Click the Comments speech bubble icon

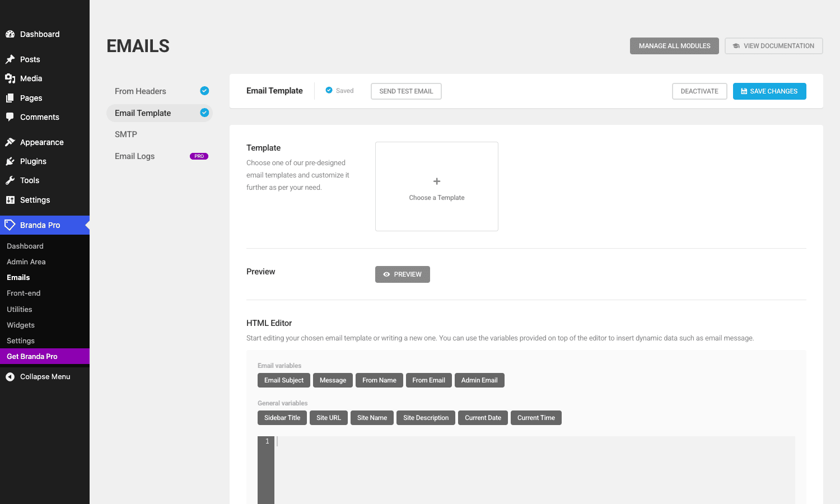click(10, 117)
